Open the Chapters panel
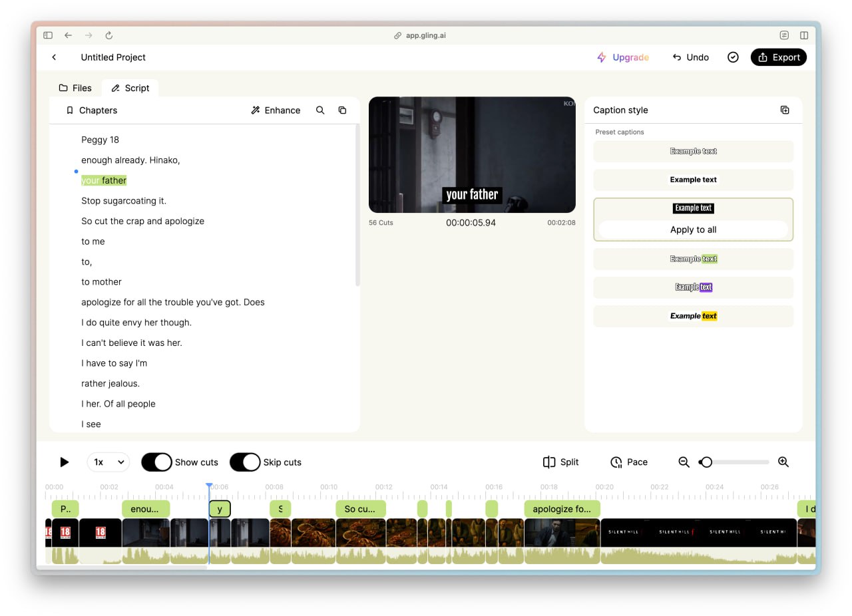Screen dimensions: 852x616 click(x=91, y=110)
